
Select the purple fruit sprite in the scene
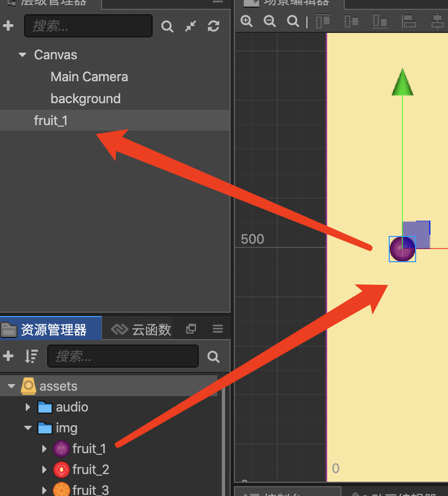coord(402,249)
